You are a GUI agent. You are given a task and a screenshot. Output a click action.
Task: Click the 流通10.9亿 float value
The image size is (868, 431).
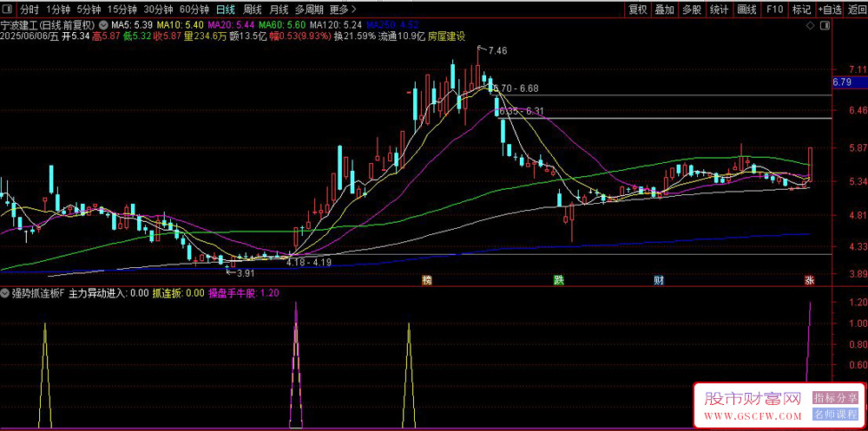pos(402,36)
